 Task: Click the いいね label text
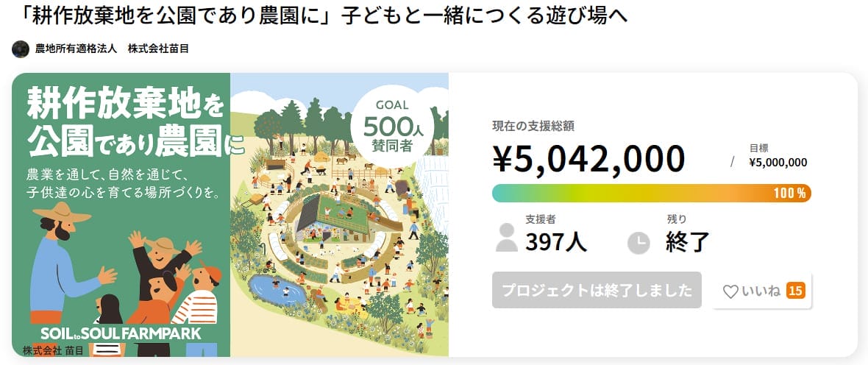tap(761, 291)
